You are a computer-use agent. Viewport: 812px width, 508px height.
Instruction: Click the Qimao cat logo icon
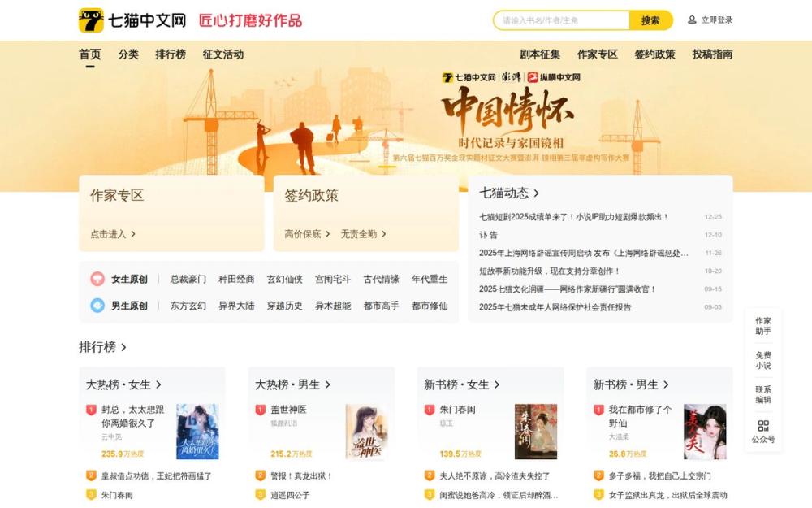click(x=91, y=20)
